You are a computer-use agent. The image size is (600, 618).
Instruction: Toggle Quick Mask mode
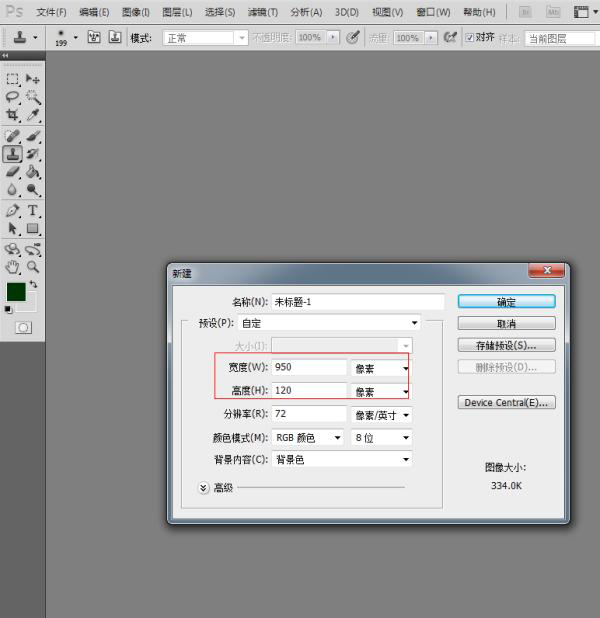tap(23, 328)
